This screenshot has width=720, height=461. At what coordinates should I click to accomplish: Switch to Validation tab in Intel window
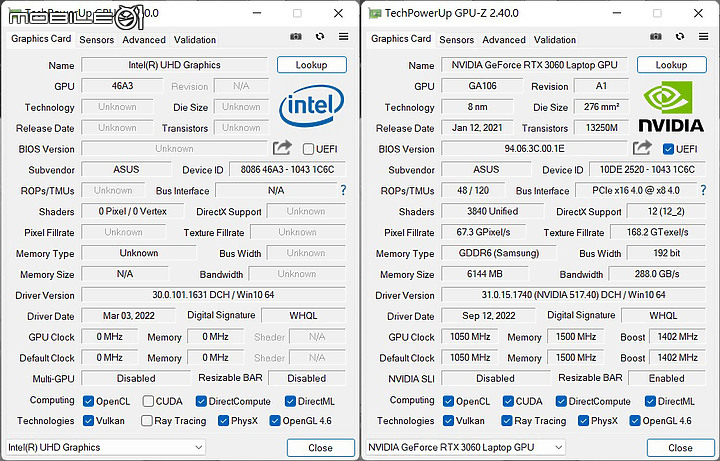(195, 40)
